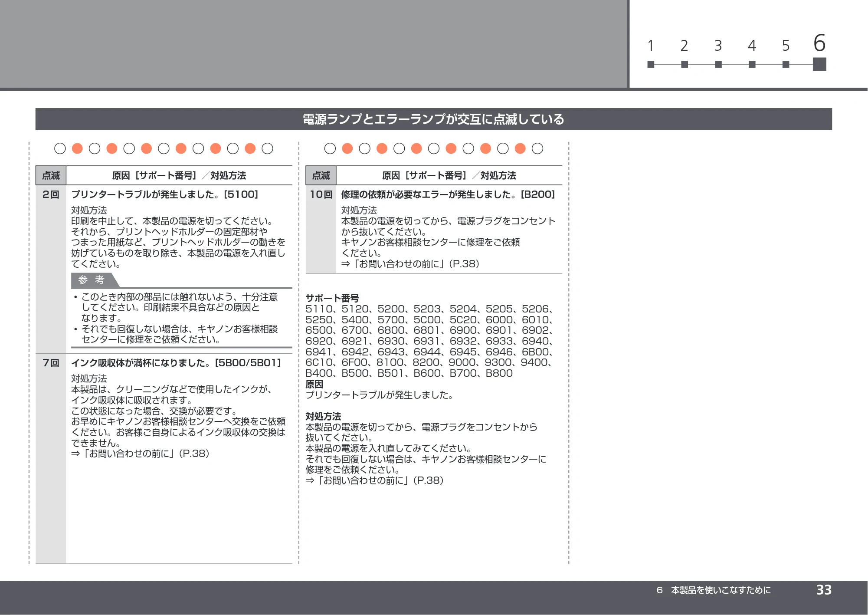Click 原因[サポート番号]/対処方法 header in right table

pyautogui.click(x=449, y=176)
